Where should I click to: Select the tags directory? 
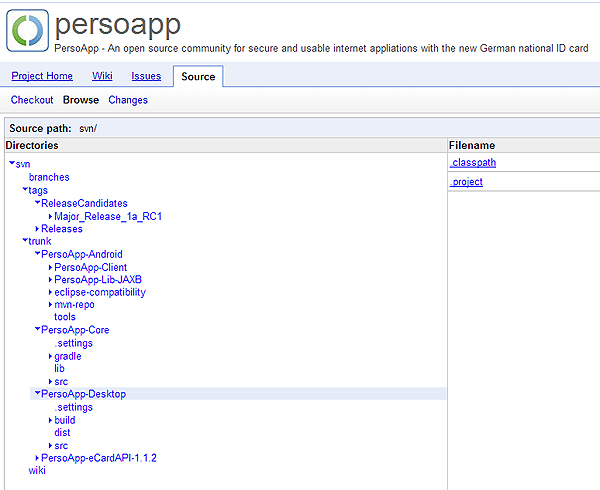[38, 190]
